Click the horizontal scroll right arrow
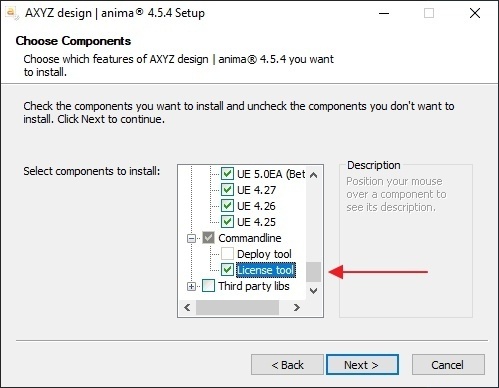This screenshot has height=388, width=499. tap(297, 307)
